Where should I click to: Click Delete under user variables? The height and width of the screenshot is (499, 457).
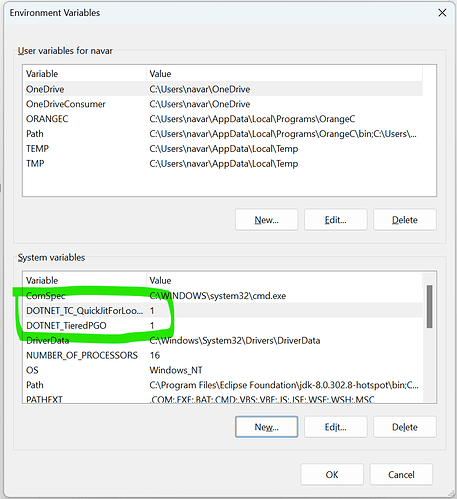coord(405,220)
